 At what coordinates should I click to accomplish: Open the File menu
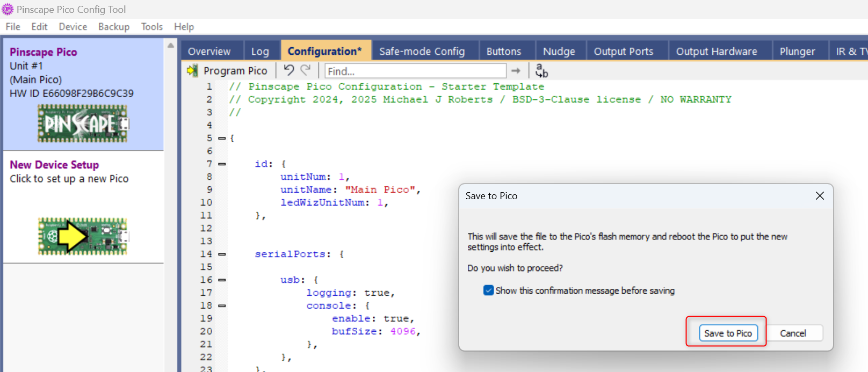click(13, 27)
